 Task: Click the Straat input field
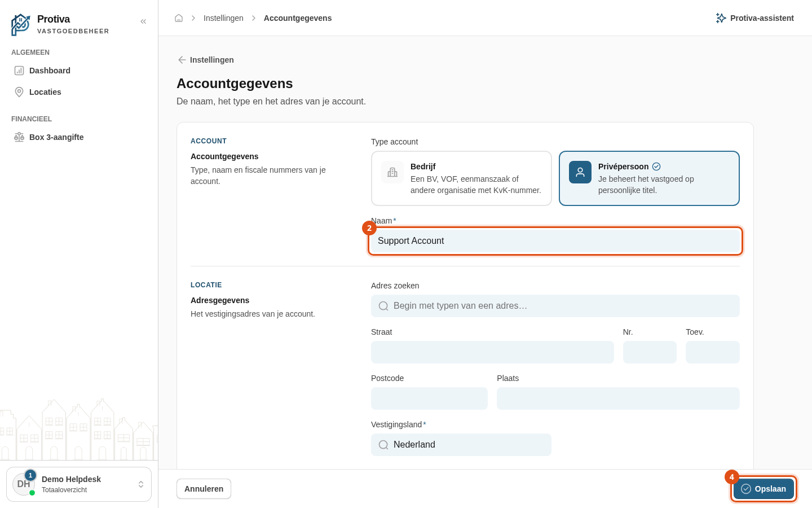click(x=492, y=352)
